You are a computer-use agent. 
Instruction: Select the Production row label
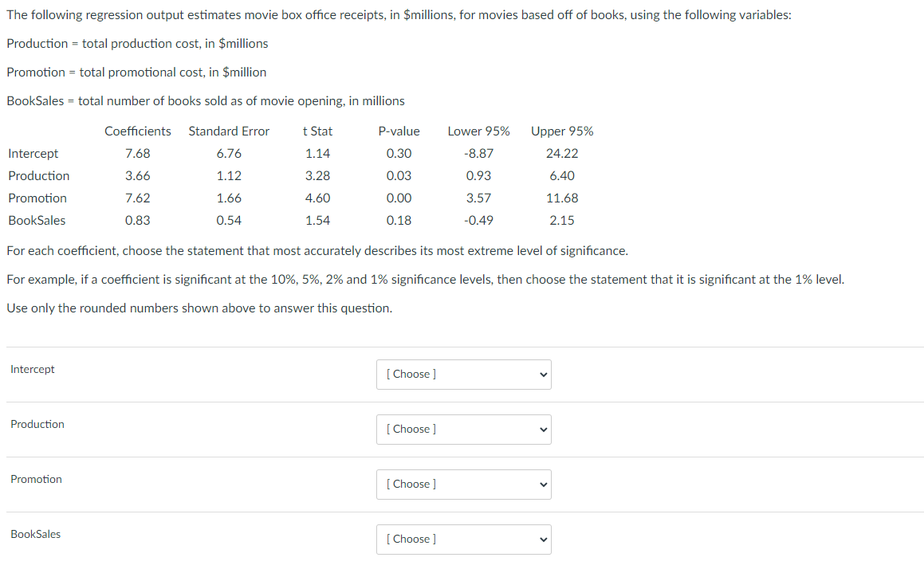[x=38, y=175]
